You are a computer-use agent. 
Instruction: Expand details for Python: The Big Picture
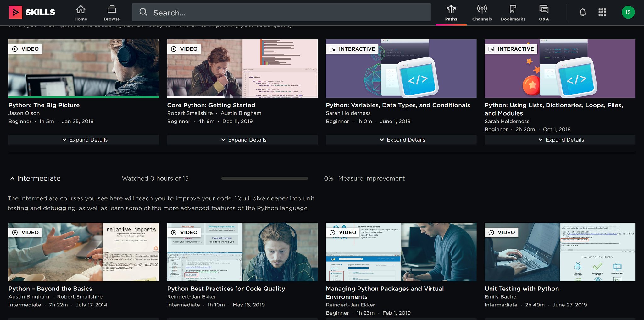click(x=84, y=140)
